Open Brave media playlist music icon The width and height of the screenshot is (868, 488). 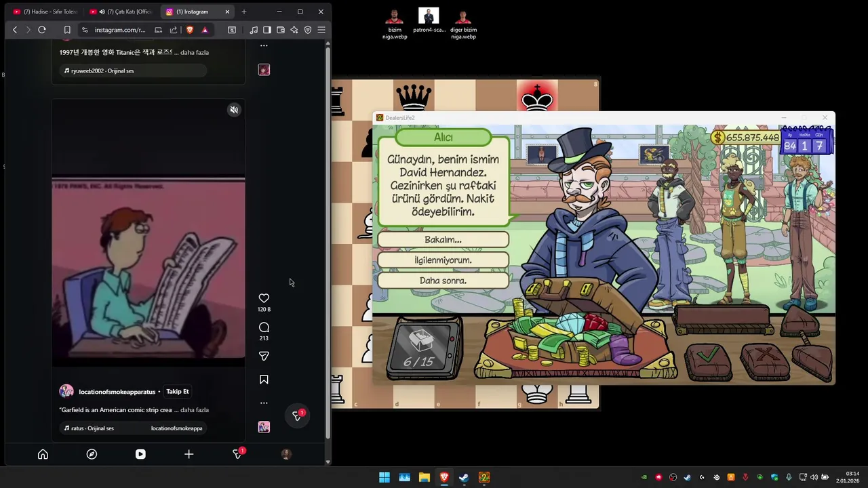[x=254, y=30]
